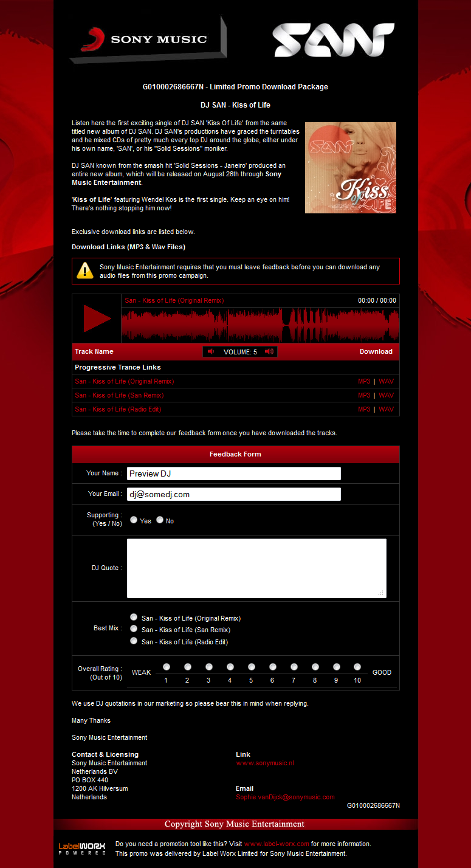This screenshot has height=868, width=471.
Task: Click the 'WEAK' rating label
Action: [x=142, y=672]
